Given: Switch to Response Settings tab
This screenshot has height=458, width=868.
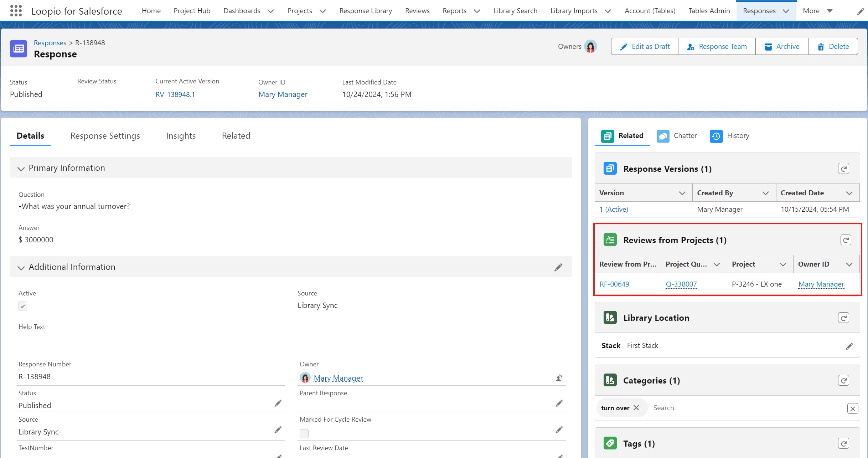Looking at the screenshot, I should pyautogui.click(x=105, y=136).
